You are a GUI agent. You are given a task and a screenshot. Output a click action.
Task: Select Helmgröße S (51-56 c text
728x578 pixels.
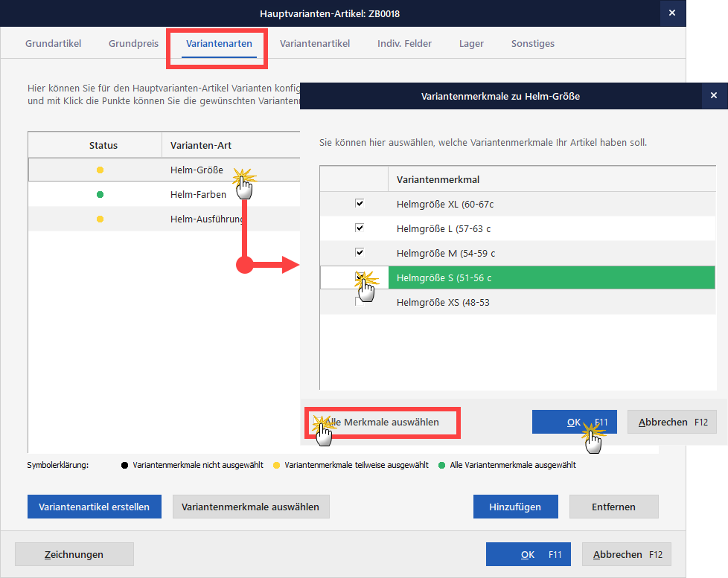(x=444, y=278)
